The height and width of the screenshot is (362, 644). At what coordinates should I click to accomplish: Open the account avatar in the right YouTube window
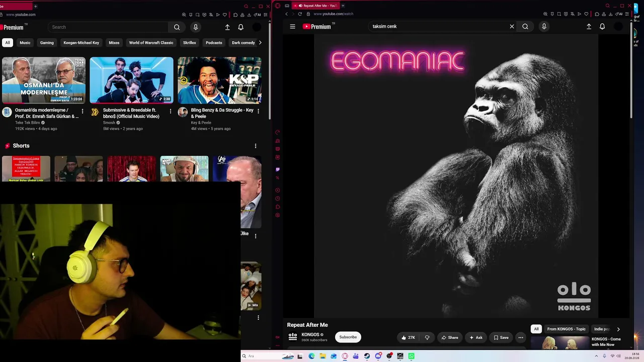(618, 27)
